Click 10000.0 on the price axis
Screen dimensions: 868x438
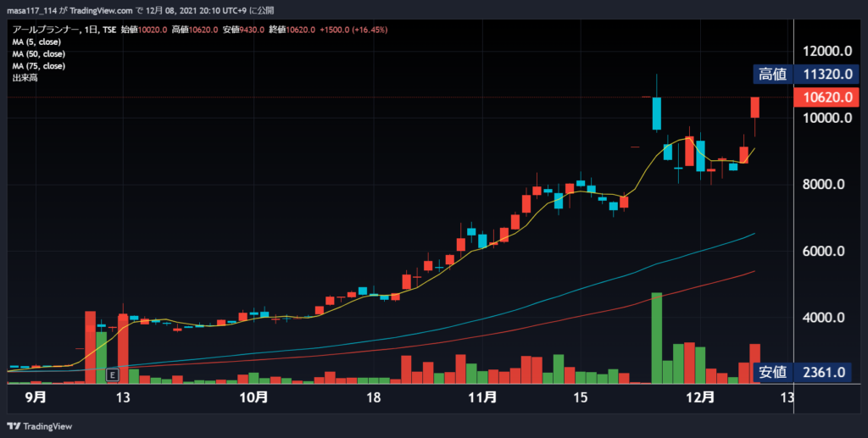(x=827, y=118)
